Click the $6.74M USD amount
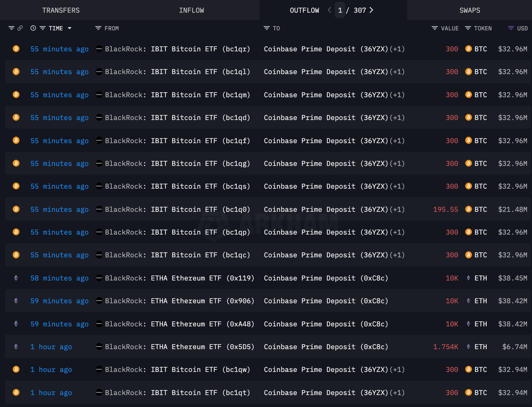 (515, 347)
